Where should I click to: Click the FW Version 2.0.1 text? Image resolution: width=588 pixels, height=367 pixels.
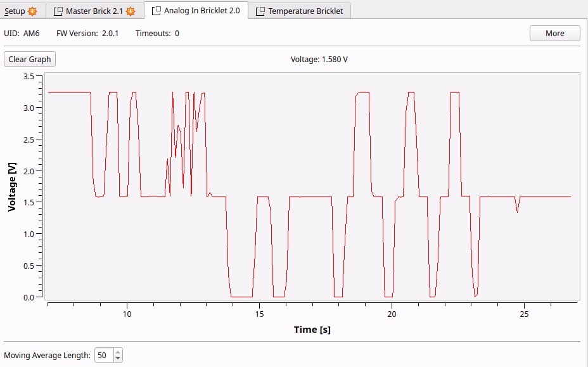pyautogui.click(x=87, y=34)
